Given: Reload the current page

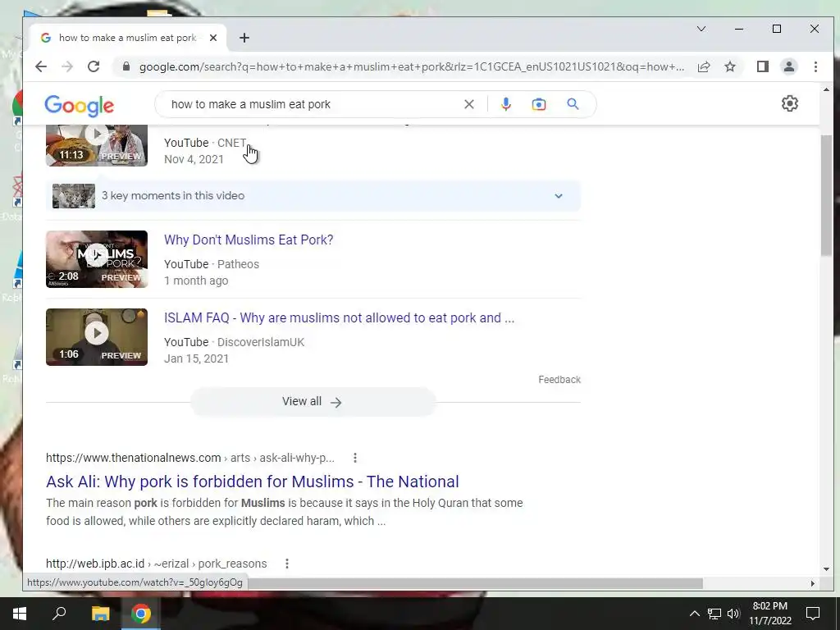Looking at the screenshot, I should point(94,66).
